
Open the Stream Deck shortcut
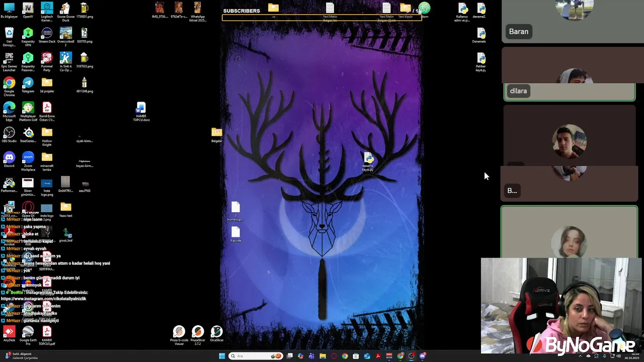pyautogui.click(x=47, y=35)
